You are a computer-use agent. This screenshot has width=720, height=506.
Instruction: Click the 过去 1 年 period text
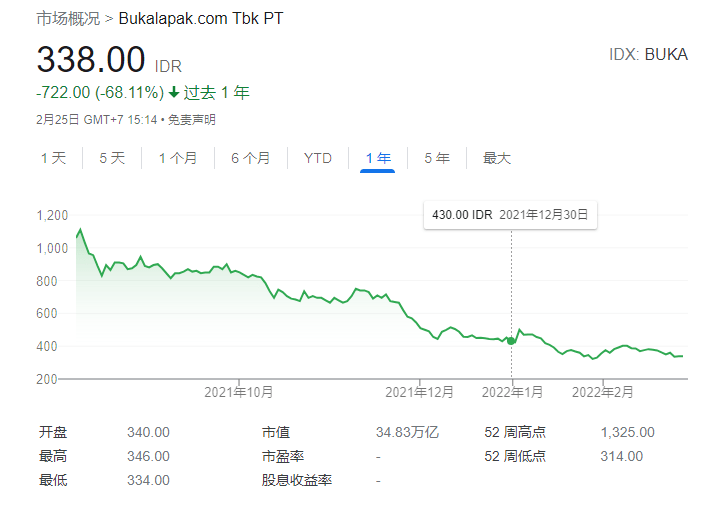click(x=217, y=93)
